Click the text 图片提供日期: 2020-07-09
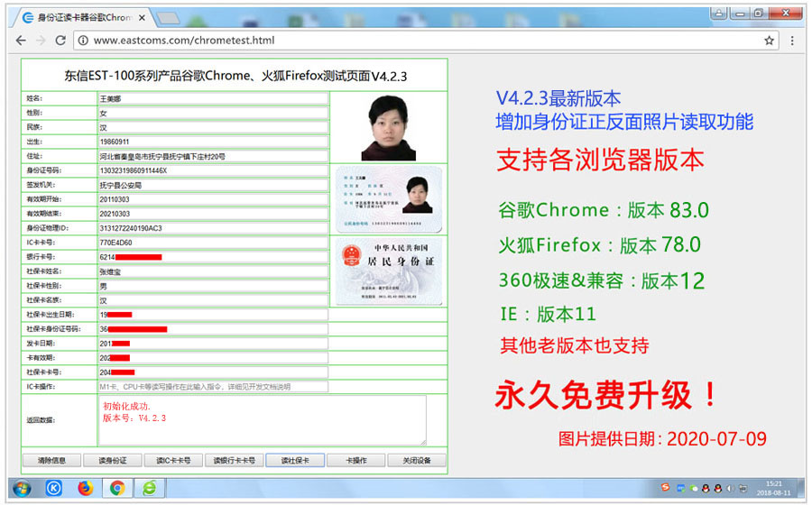Image resolution: width=812 pixels, height=505 pixels. click(x=662, y=439)
